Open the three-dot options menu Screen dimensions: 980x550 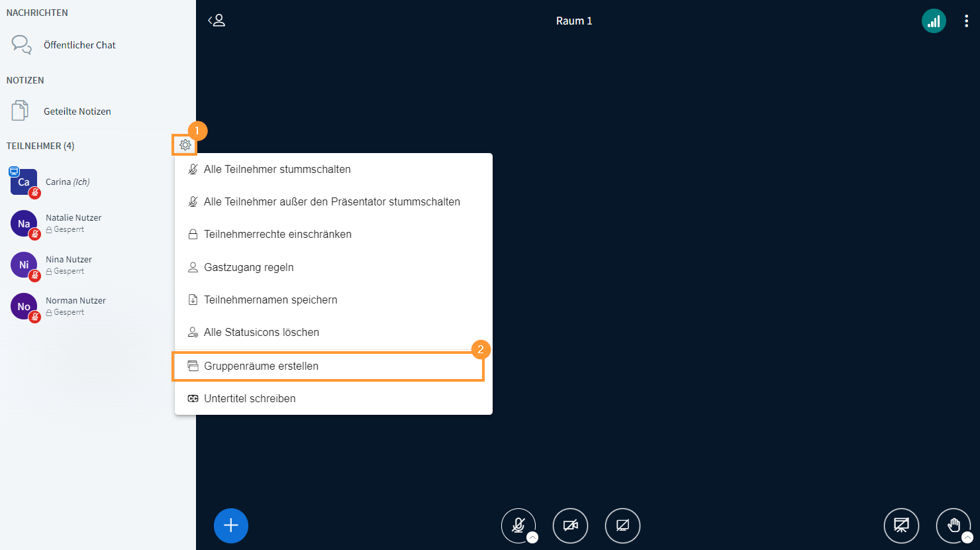point(966,21)
